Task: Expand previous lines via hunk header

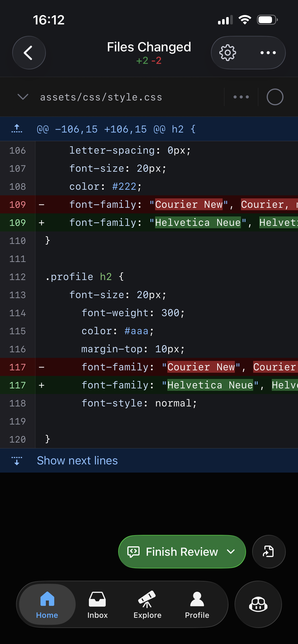Action: point(116,129)
